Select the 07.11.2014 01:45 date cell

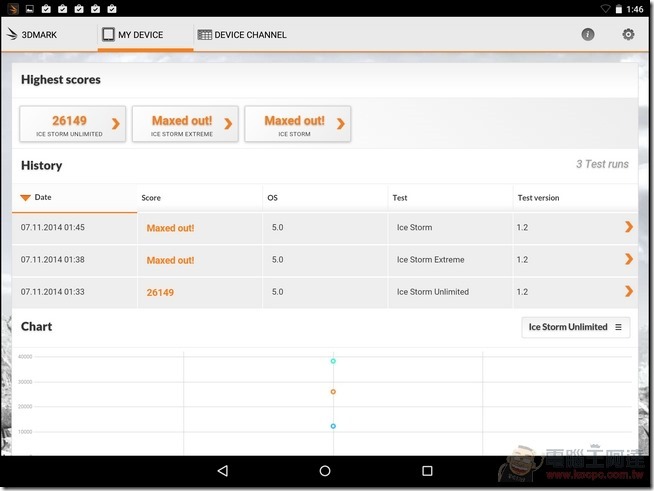point(74,227)
